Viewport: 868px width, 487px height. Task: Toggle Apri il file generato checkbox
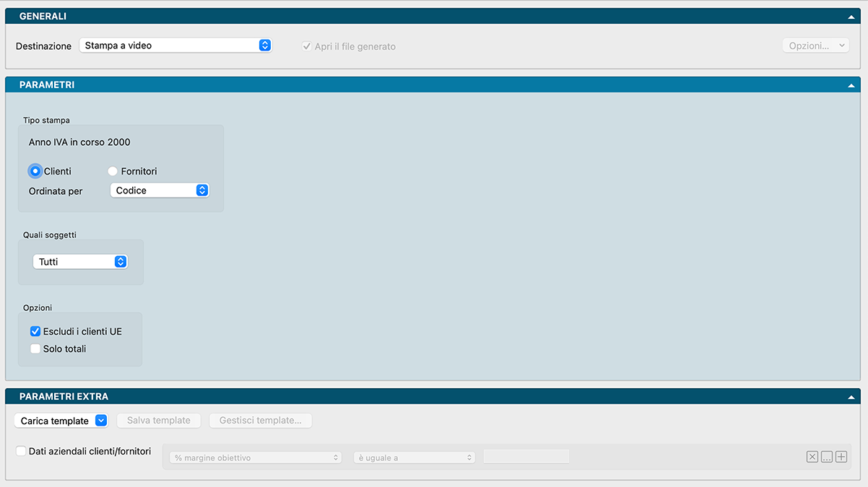click(307, 46)
